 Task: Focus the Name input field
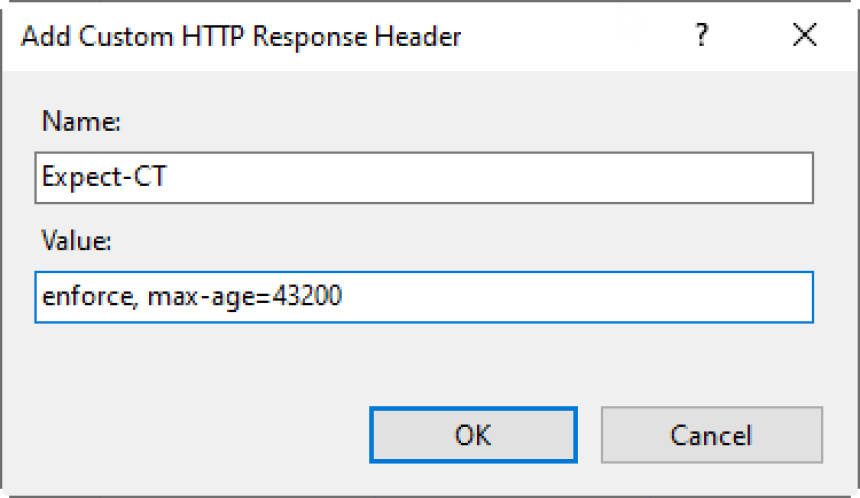[x=422, y=178]
